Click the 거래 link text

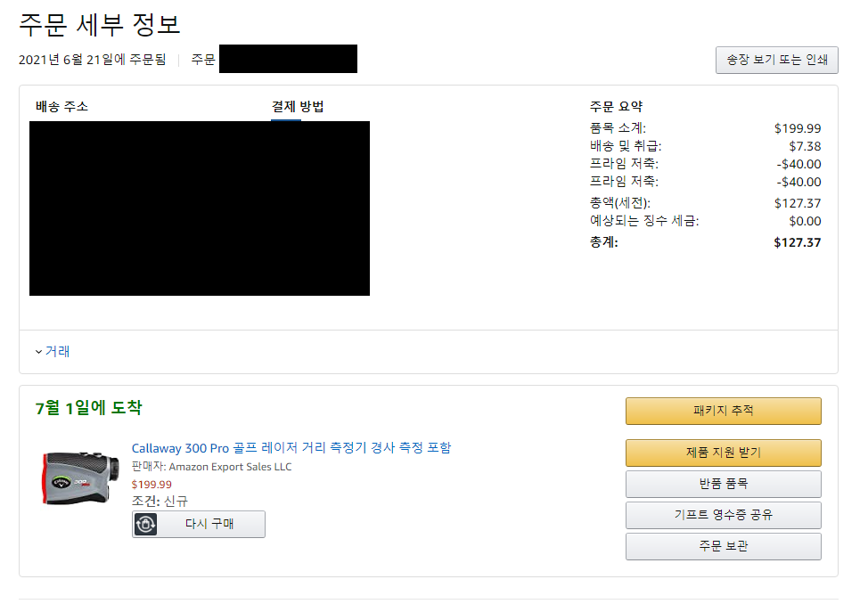[58, 352]
